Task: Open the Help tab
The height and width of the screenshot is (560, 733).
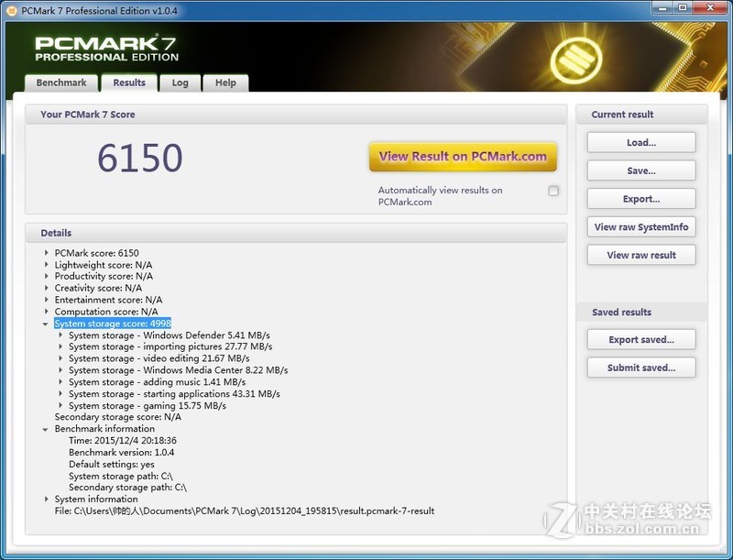Action: 225,82
